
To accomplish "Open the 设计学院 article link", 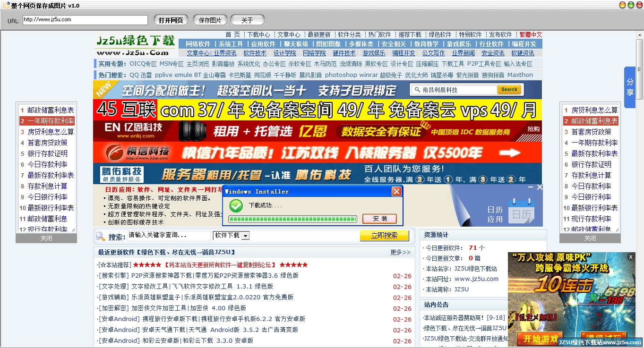I will (x=285, y=53).
